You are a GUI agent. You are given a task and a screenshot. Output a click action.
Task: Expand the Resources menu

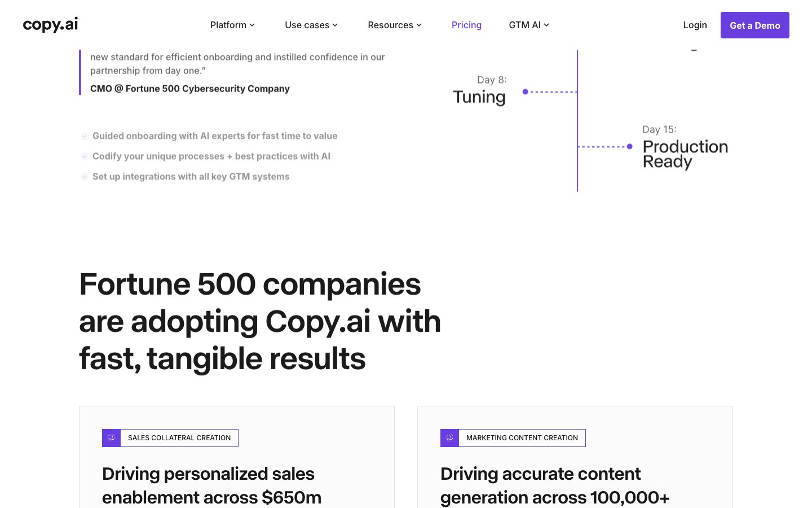pyautogui.click(x=395, y=25)
